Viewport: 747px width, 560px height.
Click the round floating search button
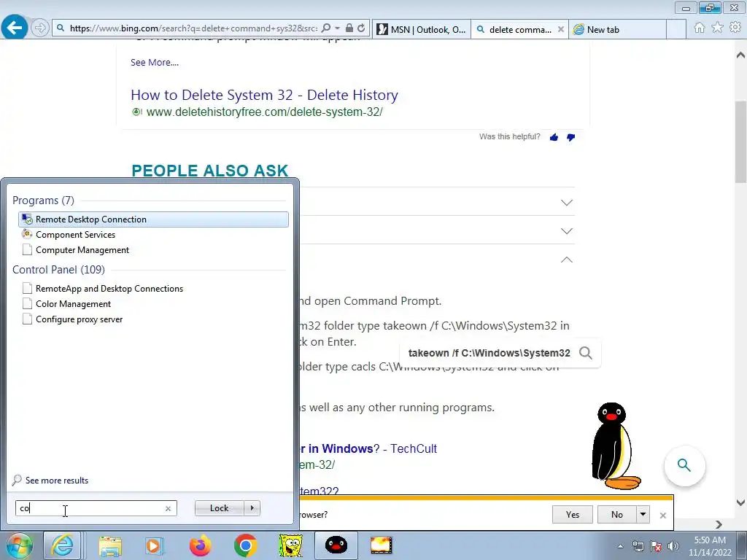(684, 465)
